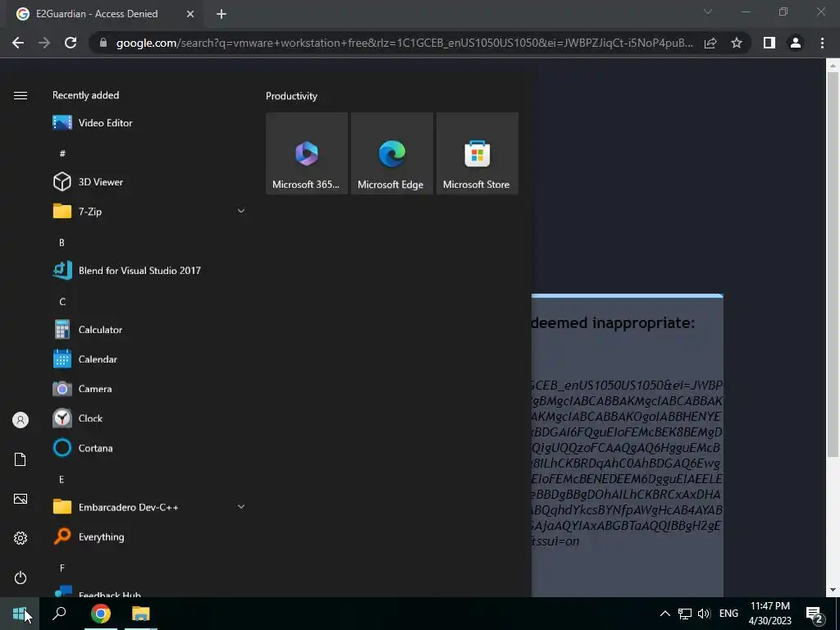Expand the 7-Zip folder chevron
This screenshot has width=840, height=630.
(x=241, y=211)
